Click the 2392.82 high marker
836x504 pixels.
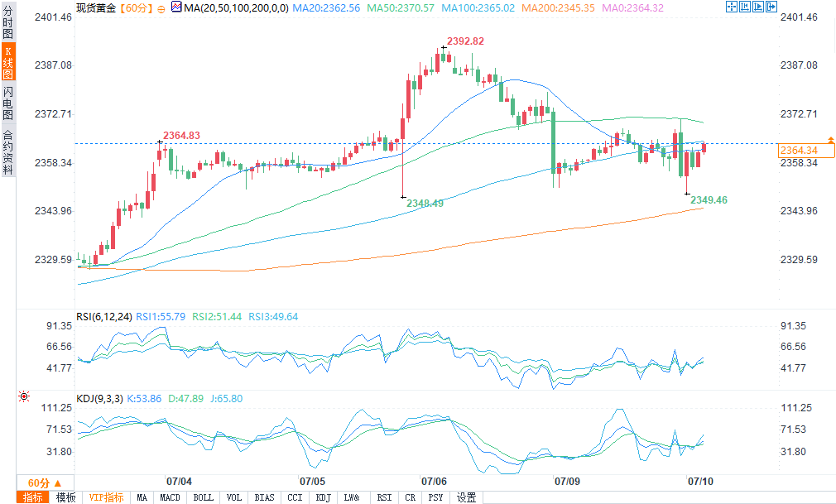[x=465, y=41]
